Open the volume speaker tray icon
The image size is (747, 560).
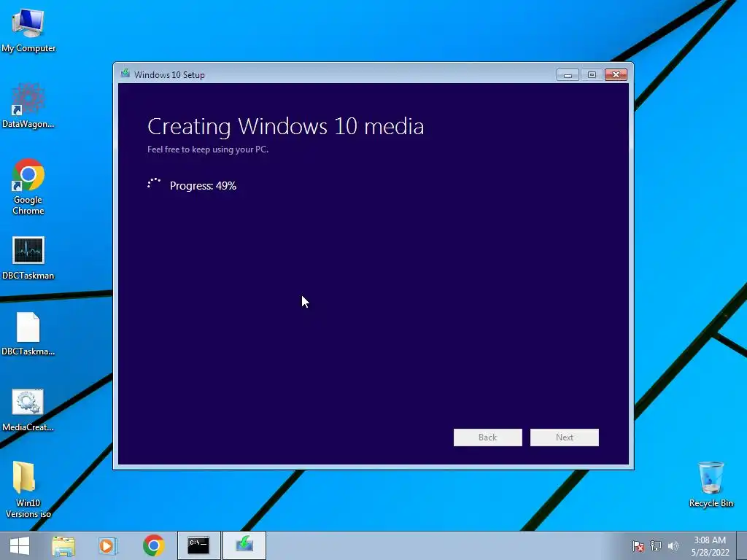point(673,546)
